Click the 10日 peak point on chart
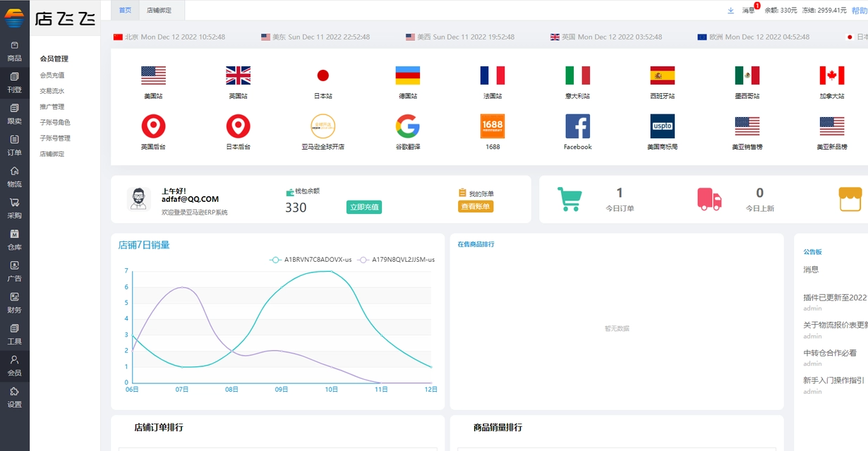The width and height of the screenshot is (868, 451). 332,271
